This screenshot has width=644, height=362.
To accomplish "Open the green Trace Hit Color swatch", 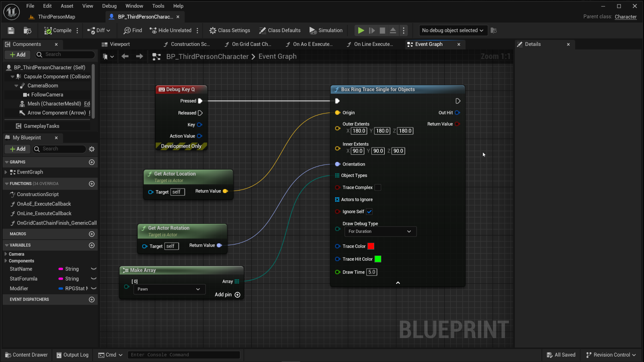I will coord(378,259).
